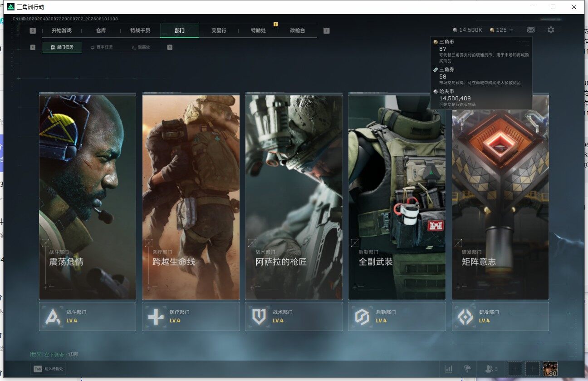Click the 三角券 ticket icon in tooltip
Screen dimensions: 588x381
(x=436, y=69)
